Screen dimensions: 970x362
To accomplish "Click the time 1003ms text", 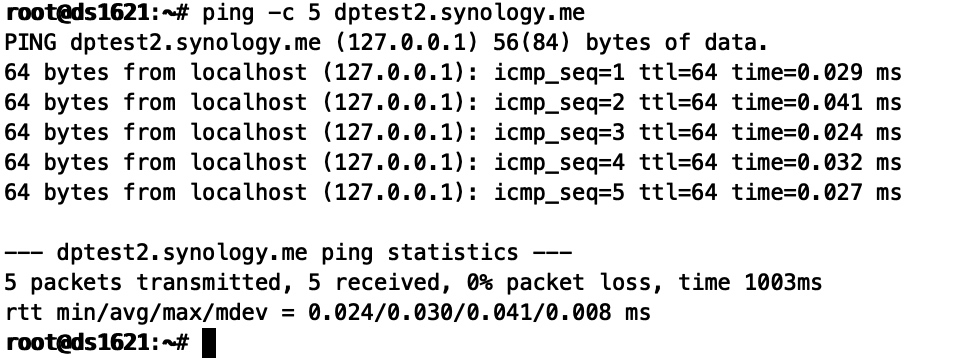I will point(750,282).
